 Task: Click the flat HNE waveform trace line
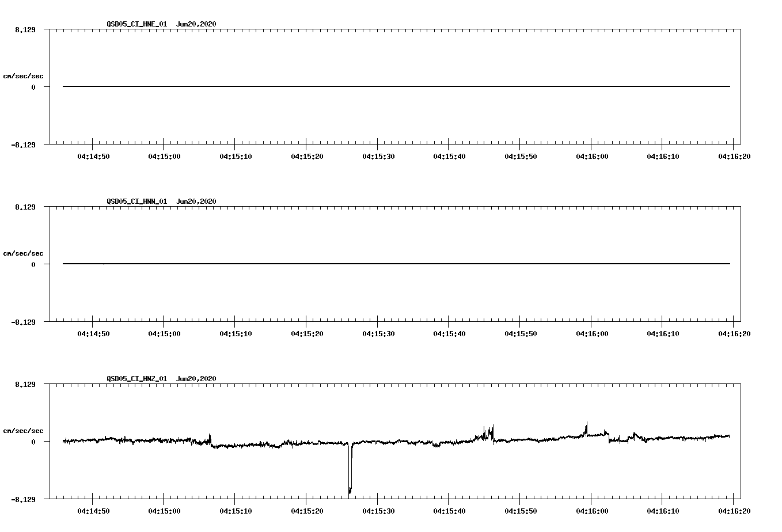[396, 86]
